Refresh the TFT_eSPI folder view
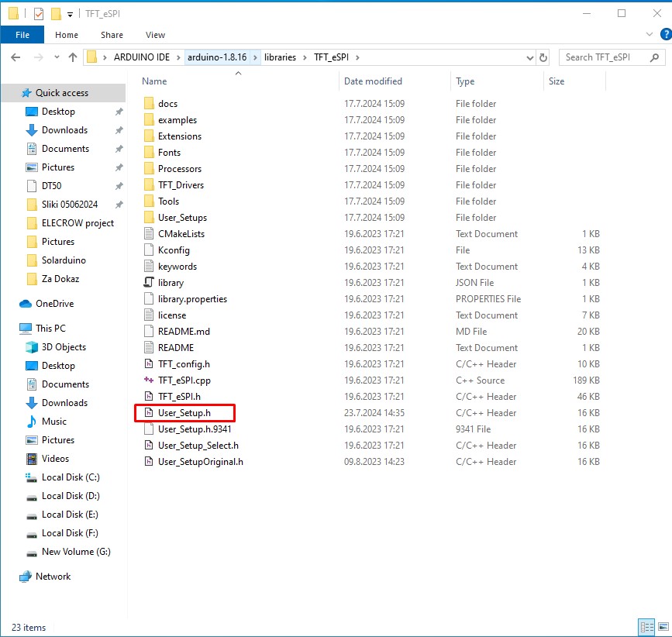Viewport: 672px width, 637px height. pyautogui.click(x=543, y=57)
